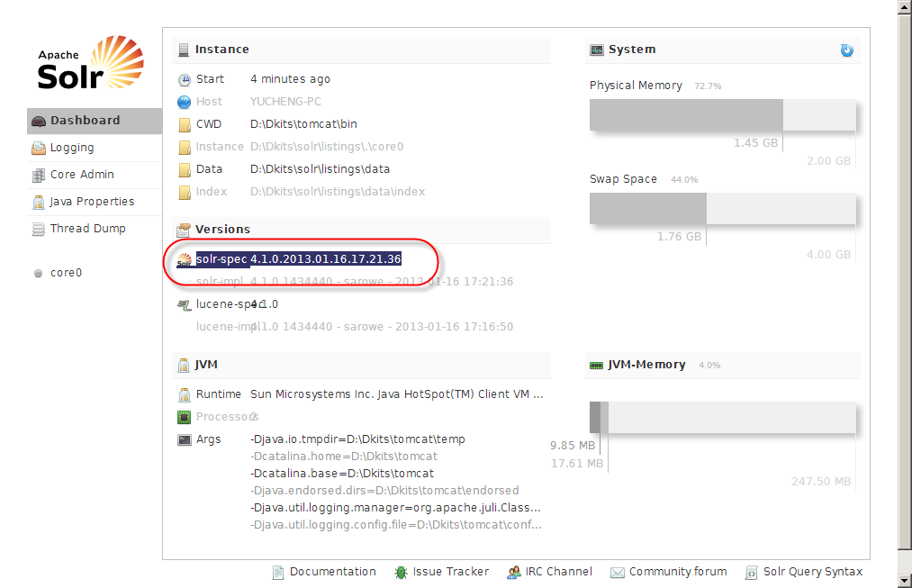Screen dimensions: 912x588
Task: Click the lucene-spec icon
Action: [x=185, y=304]
